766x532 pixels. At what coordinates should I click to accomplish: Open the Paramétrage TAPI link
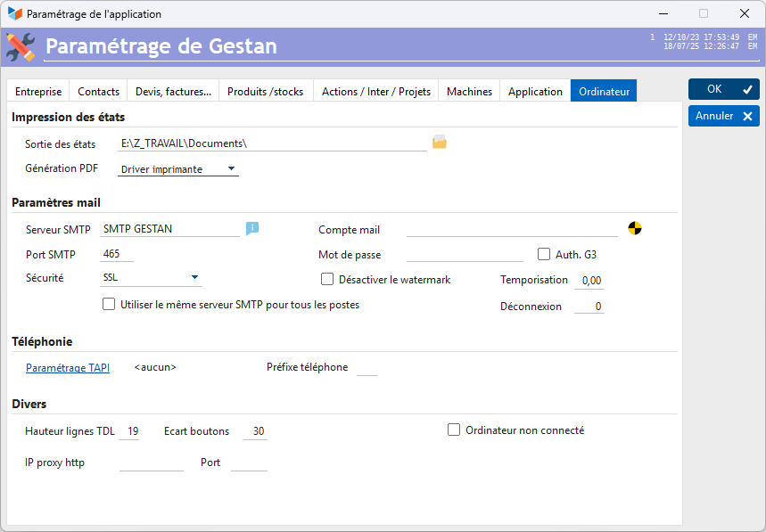coord(68,367)
